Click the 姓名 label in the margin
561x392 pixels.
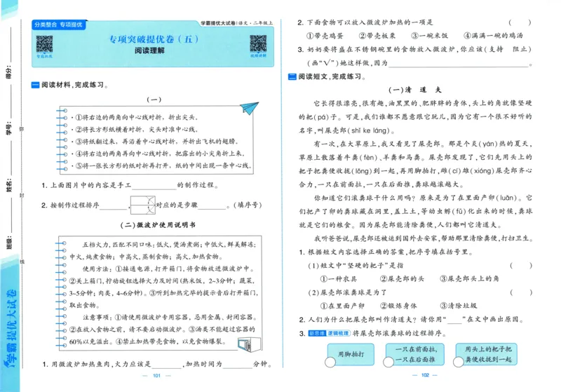[9, 185]
